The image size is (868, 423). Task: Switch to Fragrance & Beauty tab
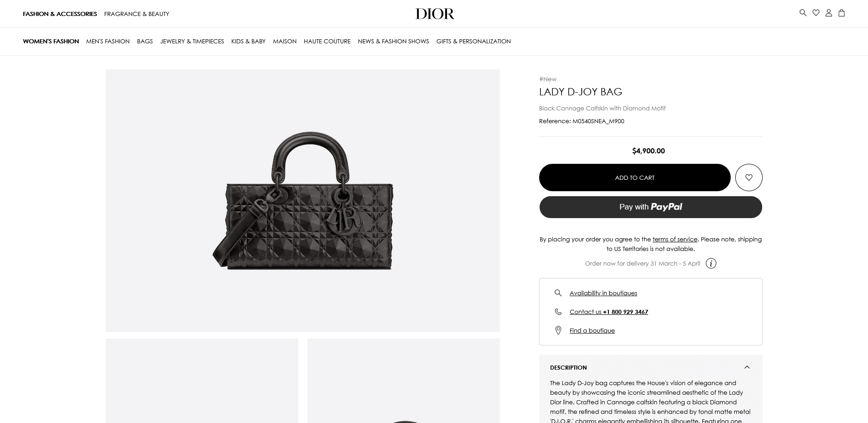click(x=136, y=14)
